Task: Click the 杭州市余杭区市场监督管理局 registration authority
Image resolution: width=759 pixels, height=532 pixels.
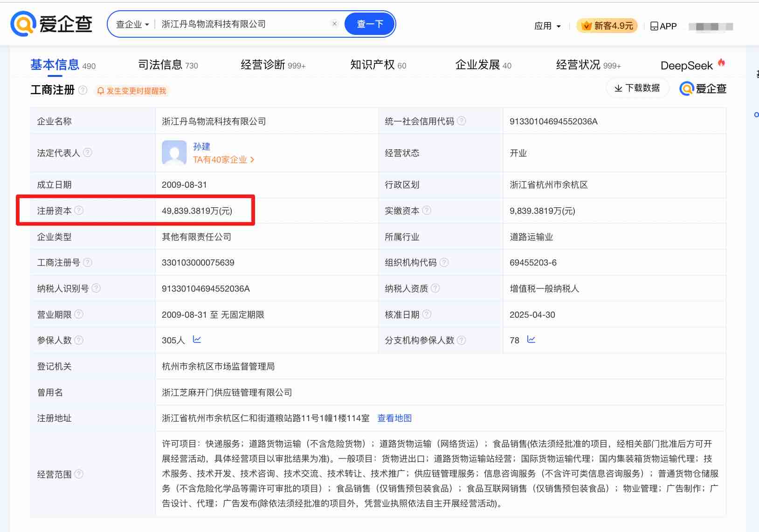Action: tap(218, 367)
